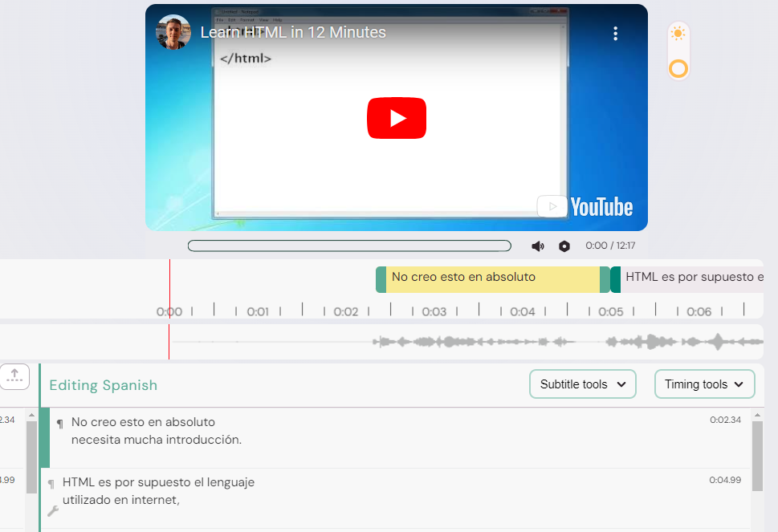Click the channel avatar on the video
This screenshot has width=778, height=532.
click(173, 32)
